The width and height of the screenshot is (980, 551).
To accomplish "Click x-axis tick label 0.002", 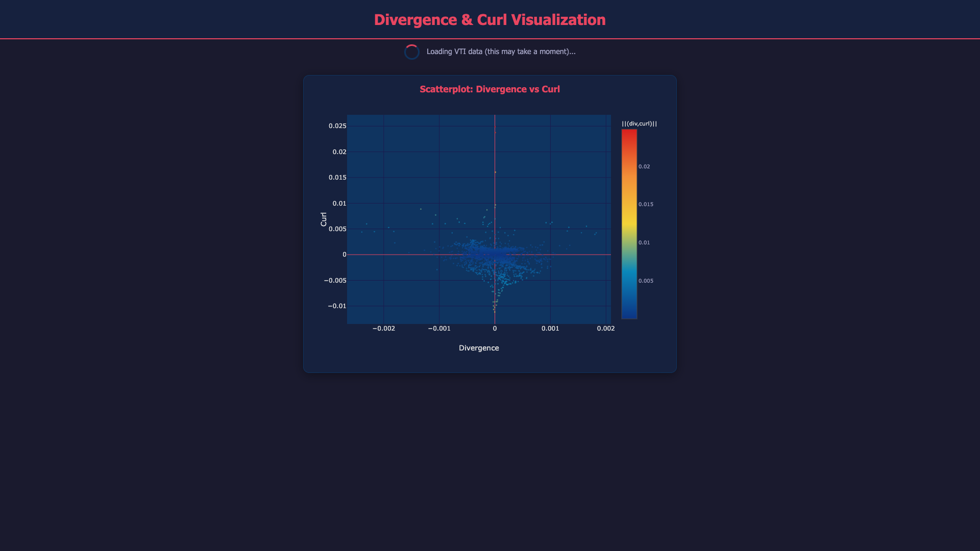I will [x=606, y=329].
